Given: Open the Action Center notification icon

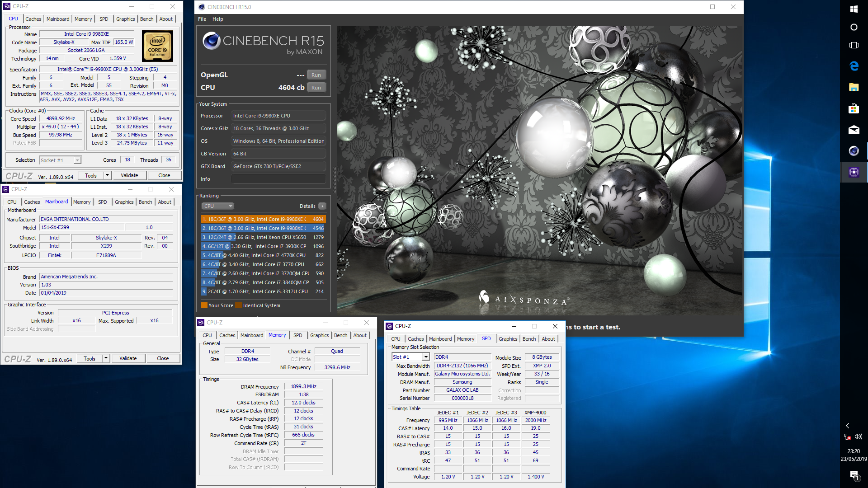Looking at the screenshot, I should pos(854,475).
